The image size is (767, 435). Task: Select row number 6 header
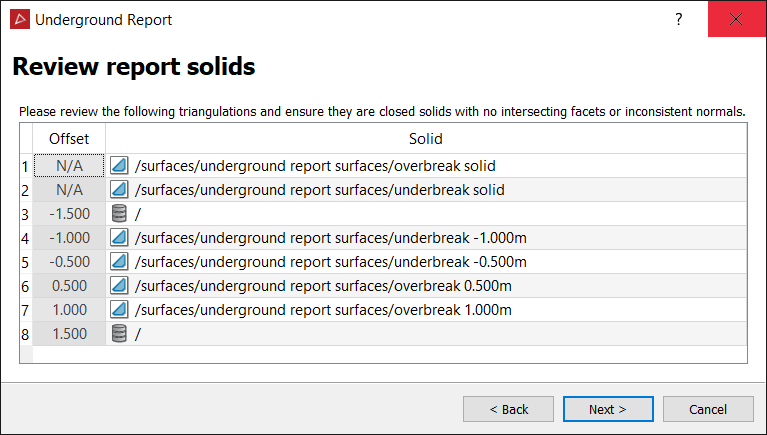point(25,286)
